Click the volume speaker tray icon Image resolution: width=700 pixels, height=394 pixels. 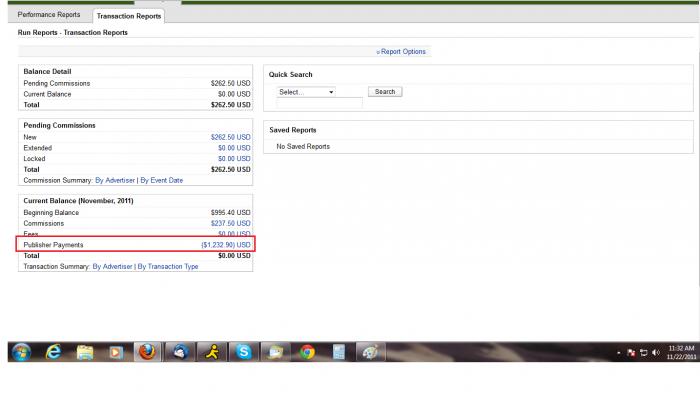656,353
